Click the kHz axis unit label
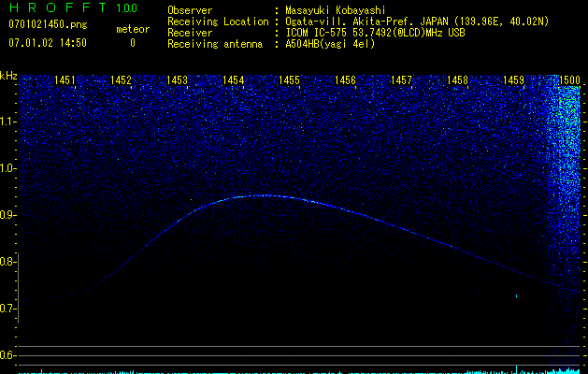 (9, 75)
